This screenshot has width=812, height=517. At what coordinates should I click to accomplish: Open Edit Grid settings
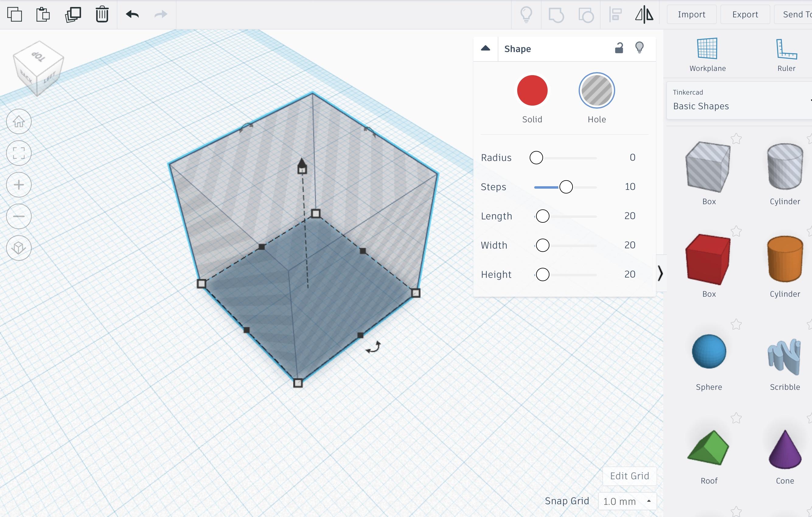click(629, 476)
